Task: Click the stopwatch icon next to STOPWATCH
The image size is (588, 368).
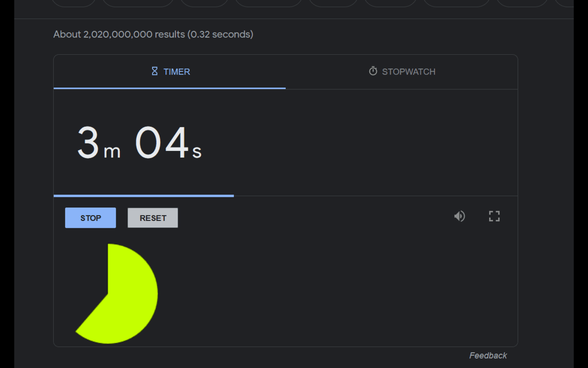Action: pos(373,71)
